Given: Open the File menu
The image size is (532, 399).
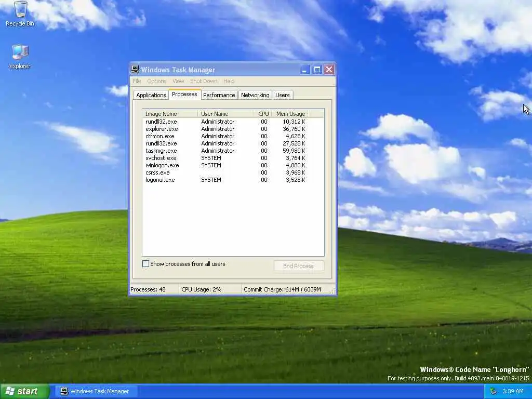Looking at the screenshot, I should (137, 81).
